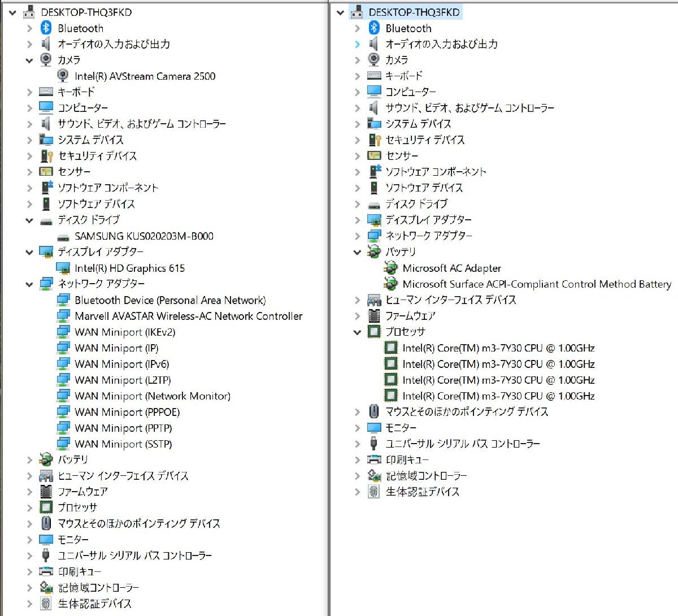The width and height of the screenshot is (678, 616).
Task: Click the storage controller icon in the right pane
Action: 374,476
